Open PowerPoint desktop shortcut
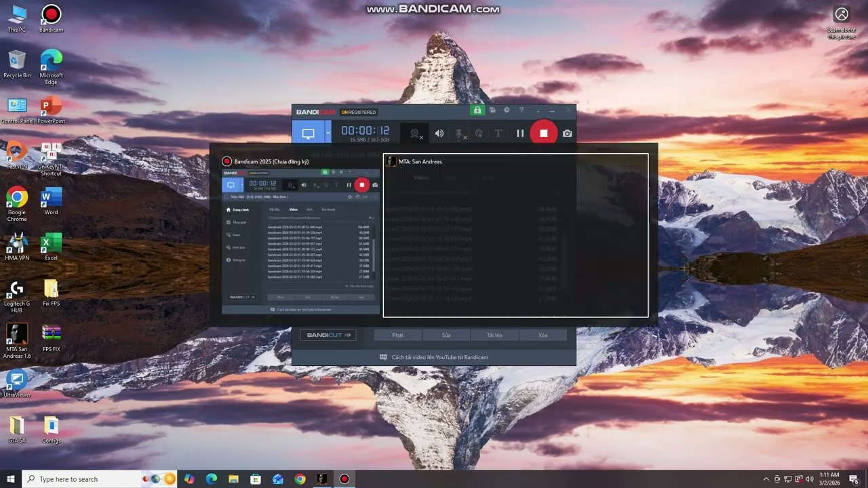Viewport: 868px width, 488px height. click(x=51, y=110)
